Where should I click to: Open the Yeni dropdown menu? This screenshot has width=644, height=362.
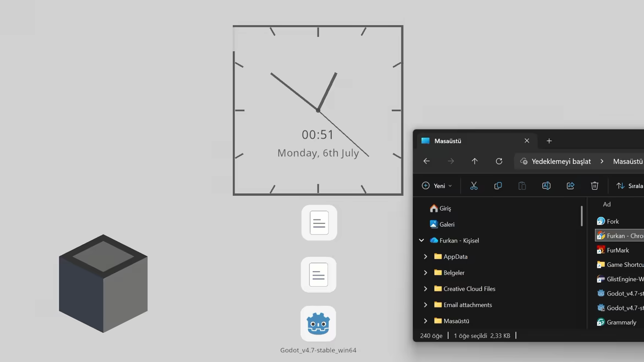437,186
